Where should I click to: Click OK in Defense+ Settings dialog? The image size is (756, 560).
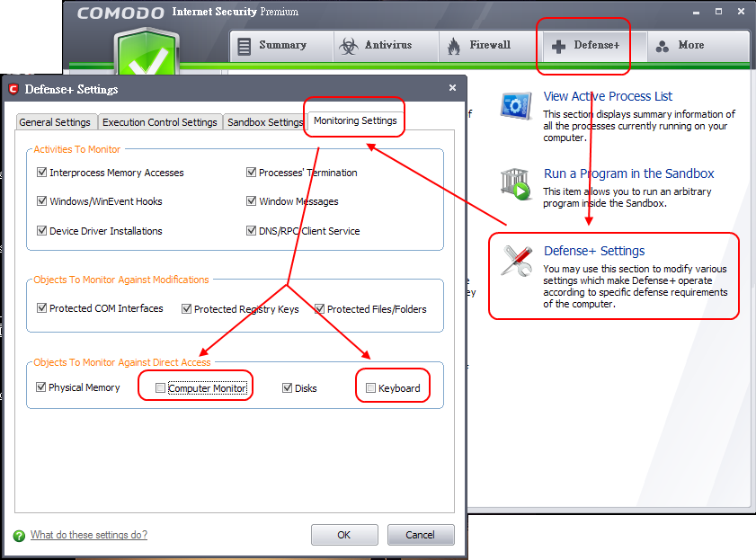(x=344, y=535)
